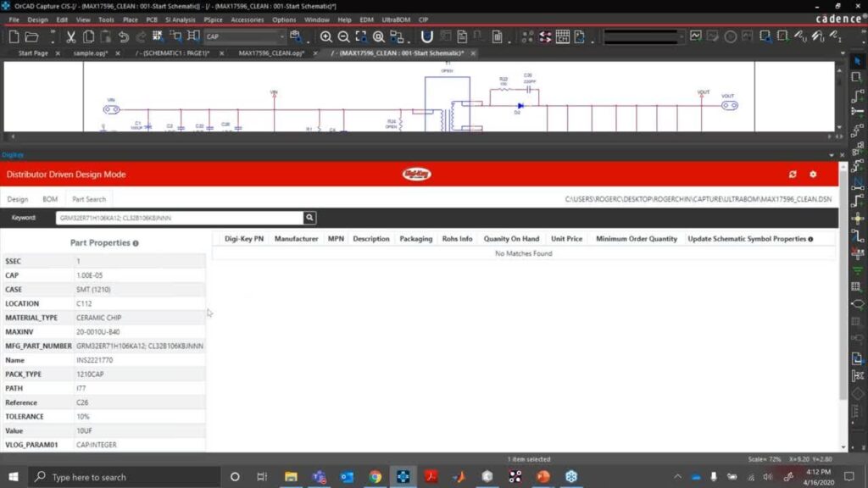Click the TOLERANCE value 10%
Screen dimensions: 868x488
click(x=82, y=417)
